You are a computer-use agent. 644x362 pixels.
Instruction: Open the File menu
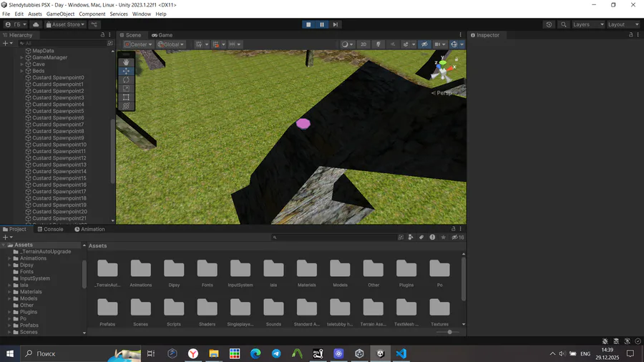(6, 14)
